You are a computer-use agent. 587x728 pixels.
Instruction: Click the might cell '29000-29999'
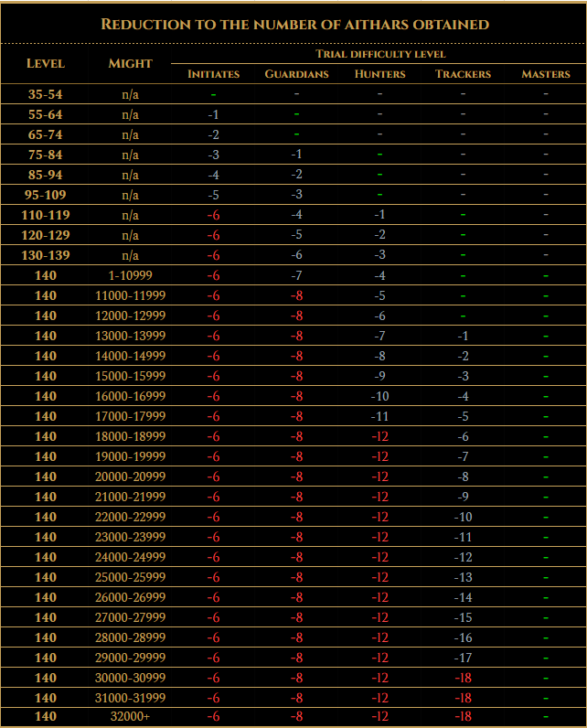pyautogui.click(x=131, y=658)
